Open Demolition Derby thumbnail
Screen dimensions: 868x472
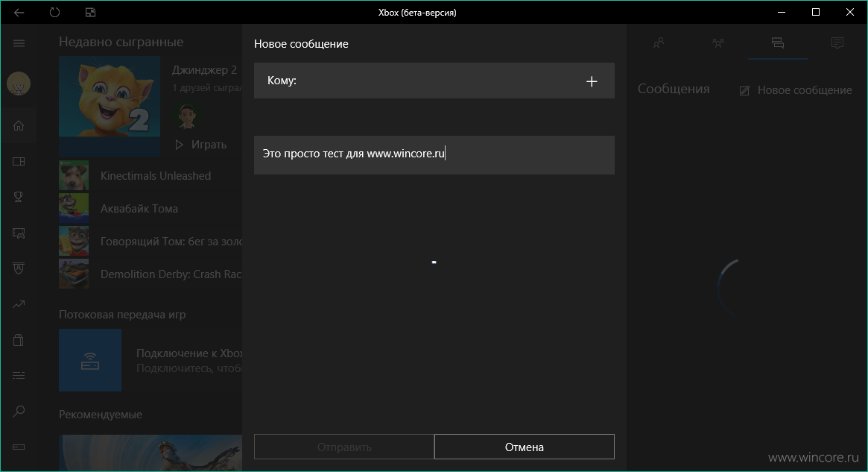click(x=74, y=274)
